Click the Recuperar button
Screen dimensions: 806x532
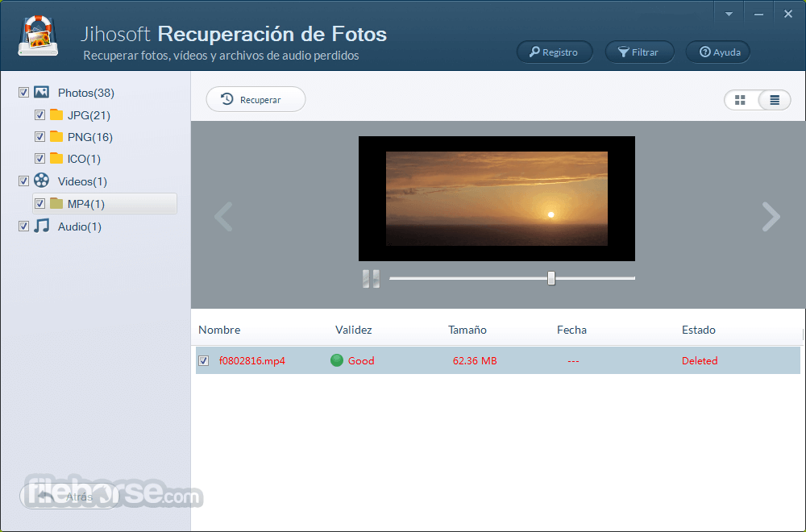coord(256,99)
